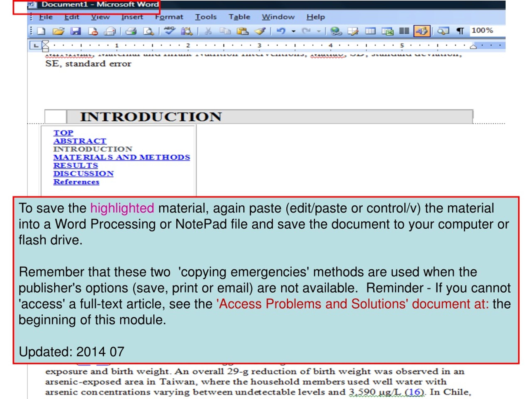Image resolution: width=532 pixels, height=399 pixels.
Task: Insert a Microsoft Excel Worksheet icon
Action: click(x=387, y=31)
